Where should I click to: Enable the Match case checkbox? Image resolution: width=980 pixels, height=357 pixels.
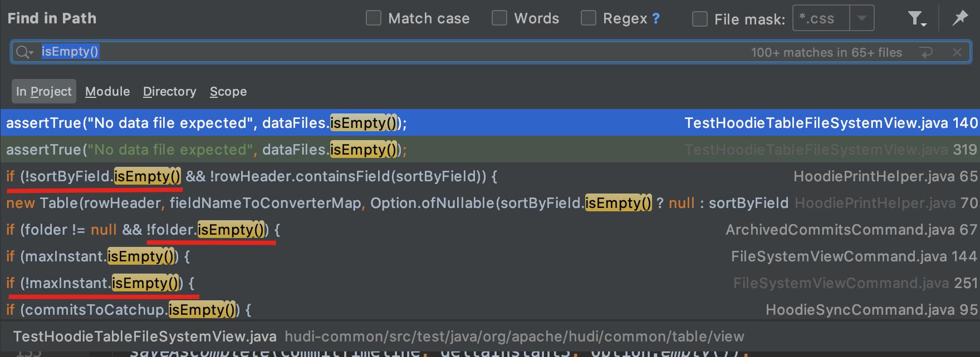point(374,18)
